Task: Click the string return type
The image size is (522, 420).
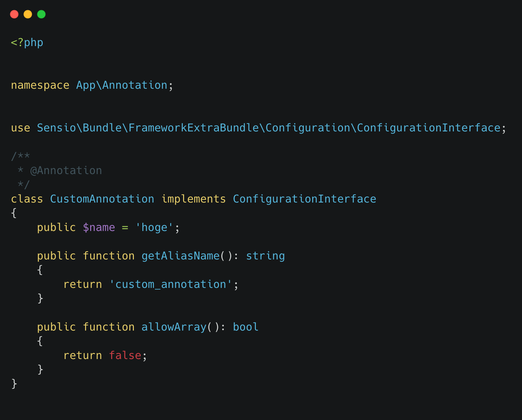Action: pos(265,256)
